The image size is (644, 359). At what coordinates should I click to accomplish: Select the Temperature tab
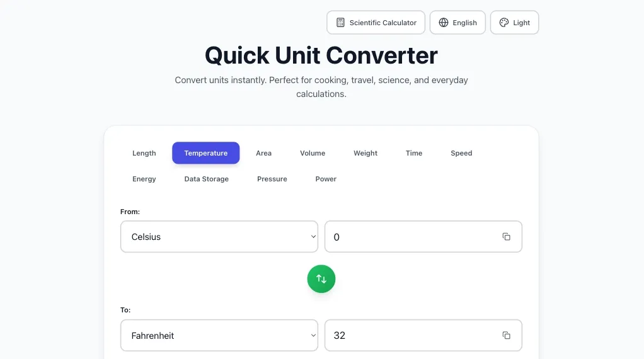click(x=205, y=153)
